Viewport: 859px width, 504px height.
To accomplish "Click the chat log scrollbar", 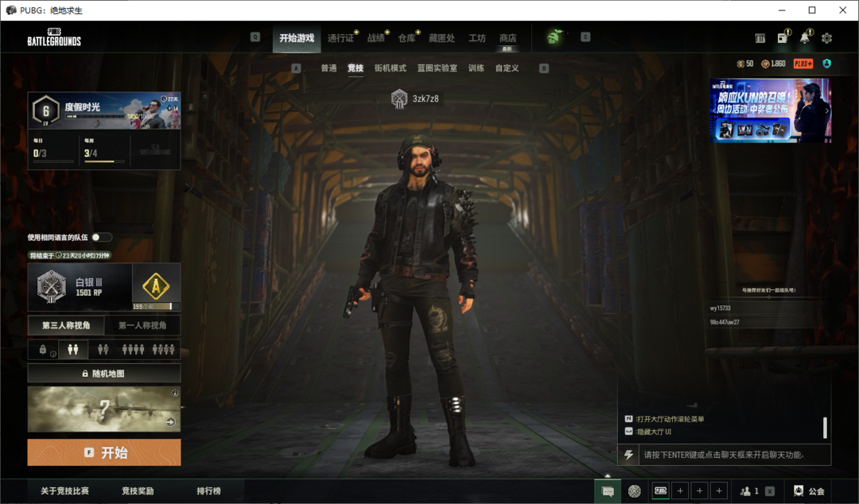I will click(x=825, y=428).
